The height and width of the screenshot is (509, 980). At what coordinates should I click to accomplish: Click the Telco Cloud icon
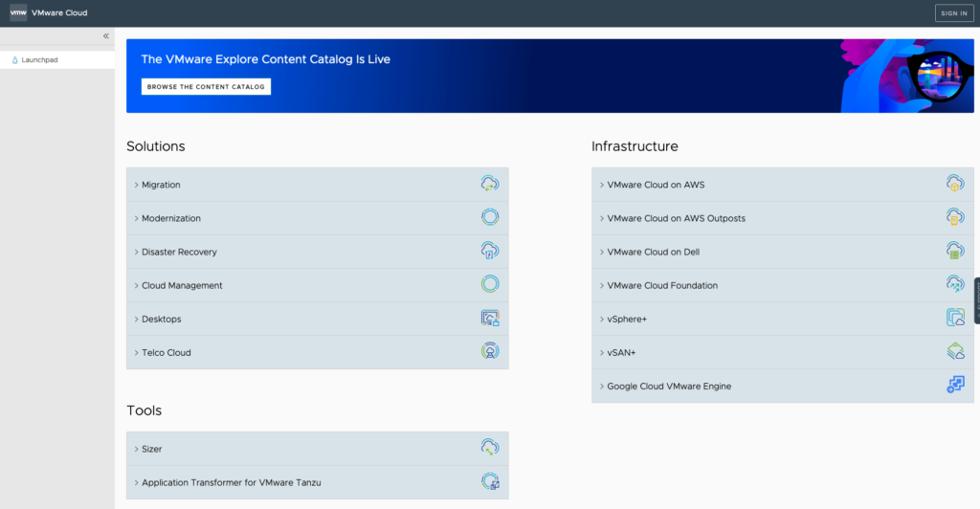click(490, 352)
